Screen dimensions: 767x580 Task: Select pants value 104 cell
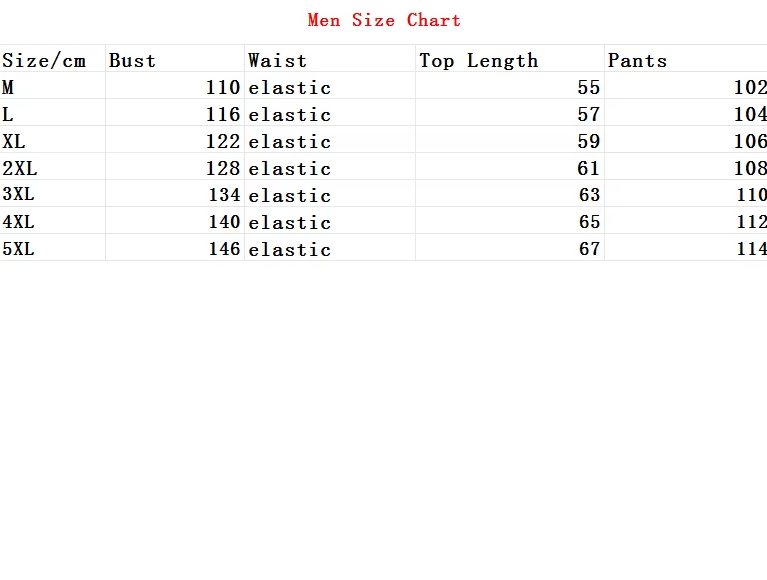750,115
